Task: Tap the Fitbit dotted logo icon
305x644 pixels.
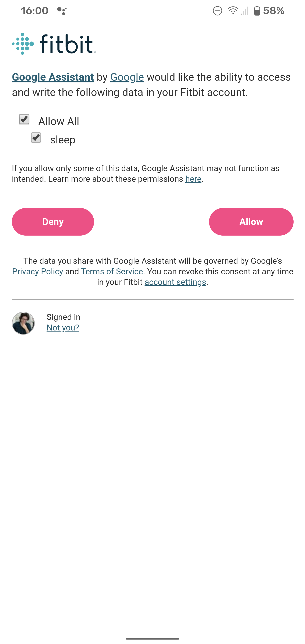Action: [x=23, y=44]
